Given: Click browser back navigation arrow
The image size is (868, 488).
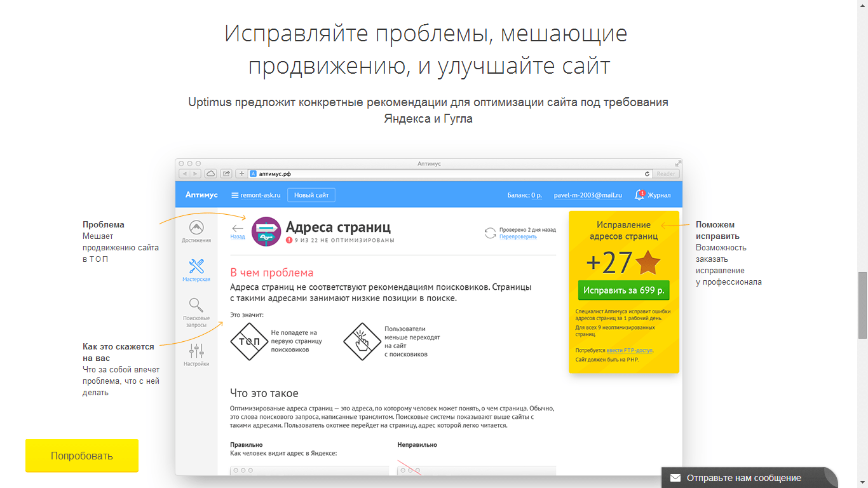Looking at the screenshot, I should click(184, 173).
